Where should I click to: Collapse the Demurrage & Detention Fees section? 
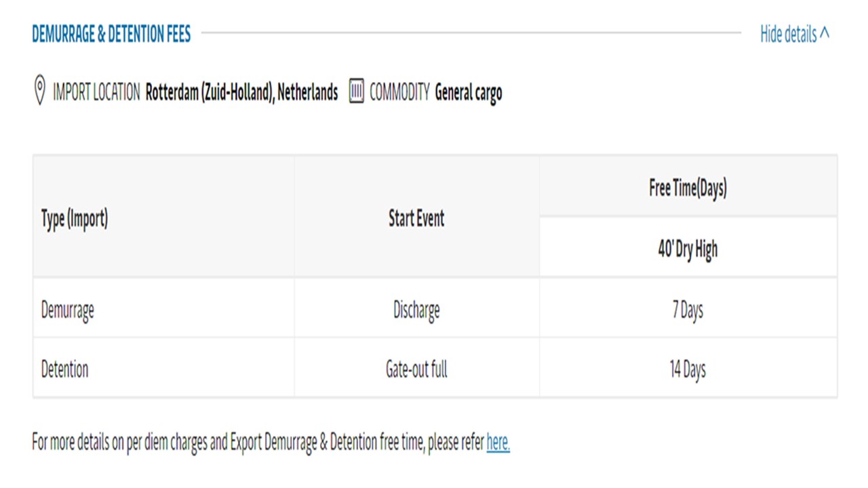pyautogui.click(x=794, y=35)
